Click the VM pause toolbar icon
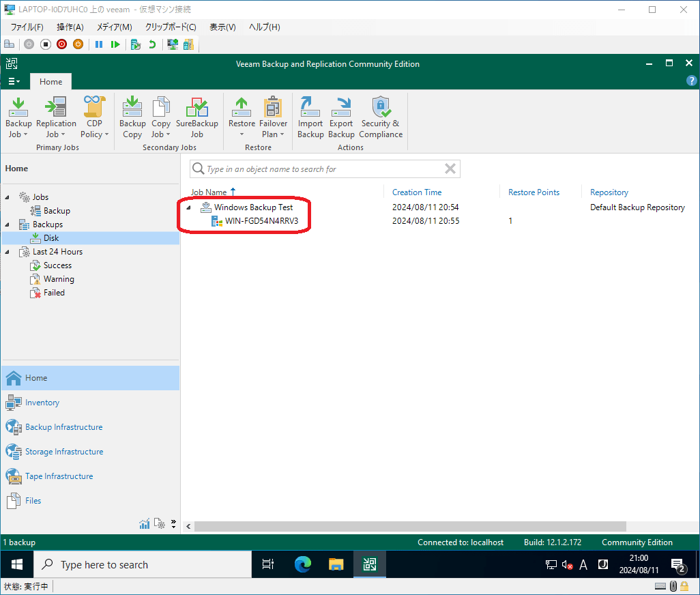The width and height of the screenshot is (700, 595). pyautogui.click(x=99, y=44)
